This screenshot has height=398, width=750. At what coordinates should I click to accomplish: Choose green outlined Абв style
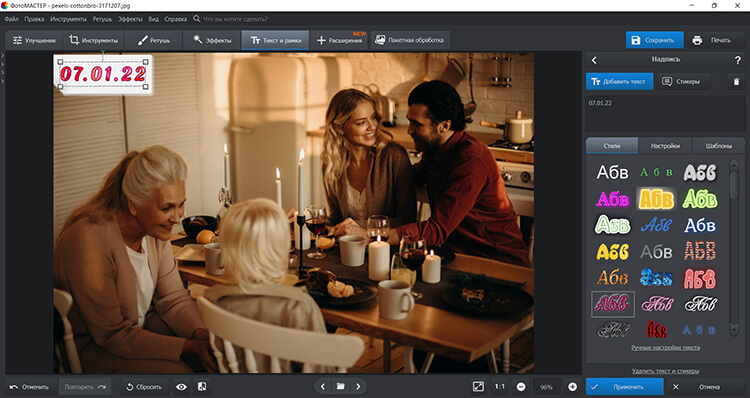(700, 199)
